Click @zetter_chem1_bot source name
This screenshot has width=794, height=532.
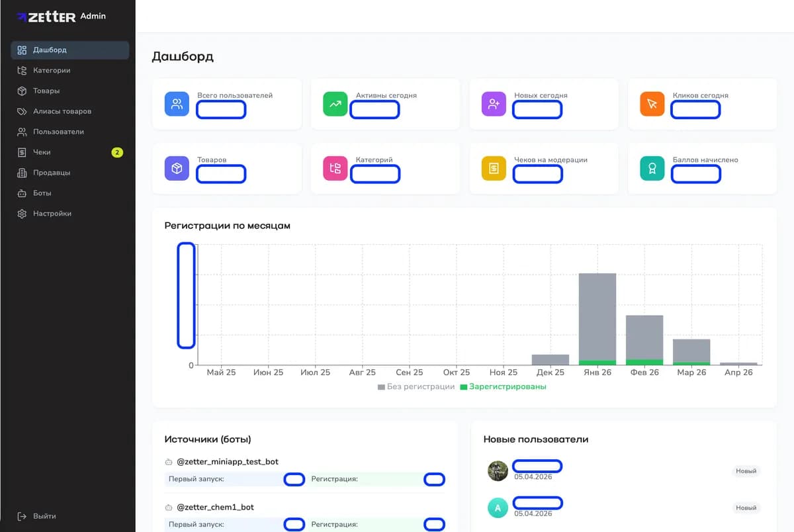215,508
